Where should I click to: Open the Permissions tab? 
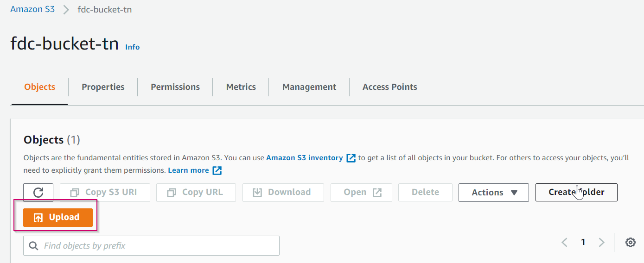[x=175, y=87]
